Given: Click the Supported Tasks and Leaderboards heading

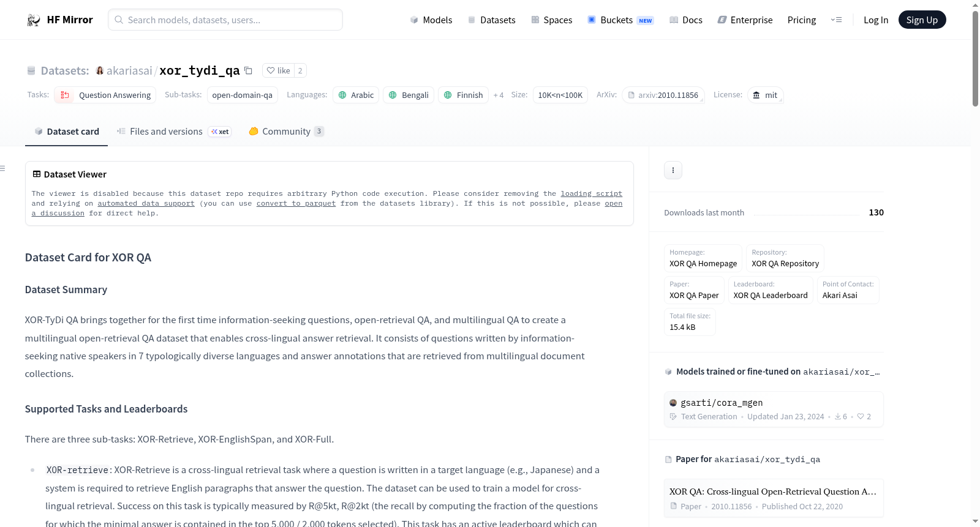Looking at the screenshot, I should (107, 409).
